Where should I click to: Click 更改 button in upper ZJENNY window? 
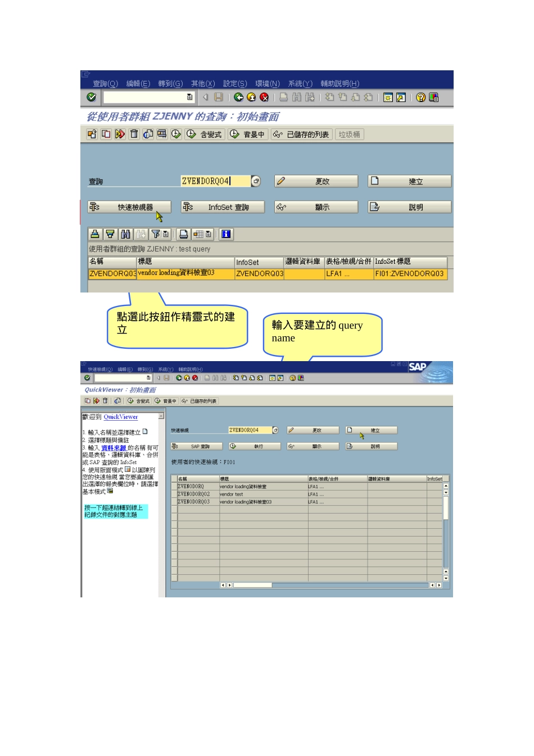316,181
